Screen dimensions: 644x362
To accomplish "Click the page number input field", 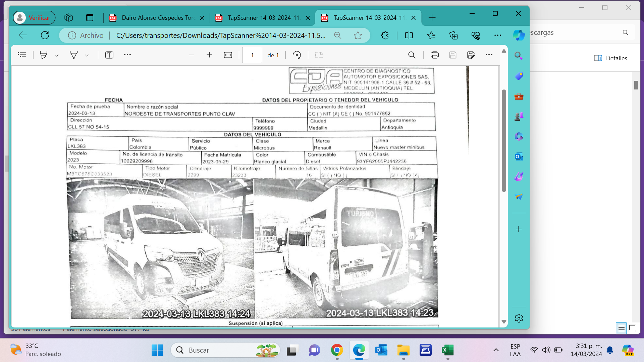I will click(252, 55).
